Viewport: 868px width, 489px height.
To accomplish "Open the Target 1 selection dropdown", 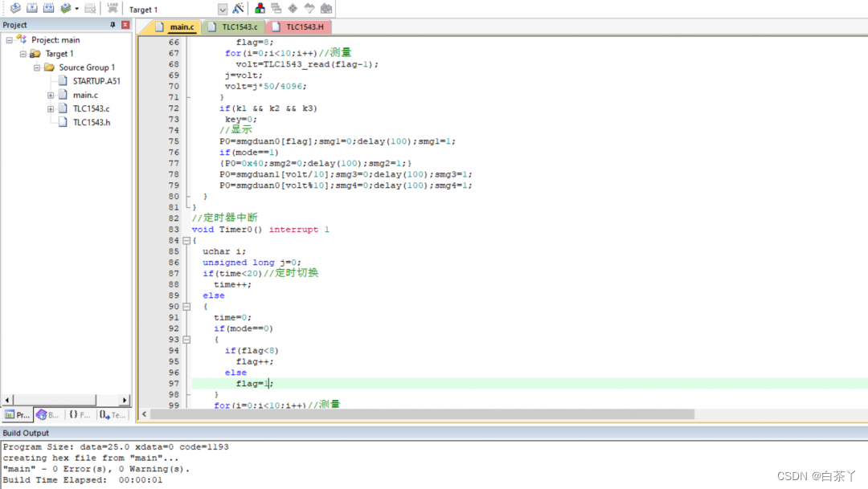I will (223, 10).
